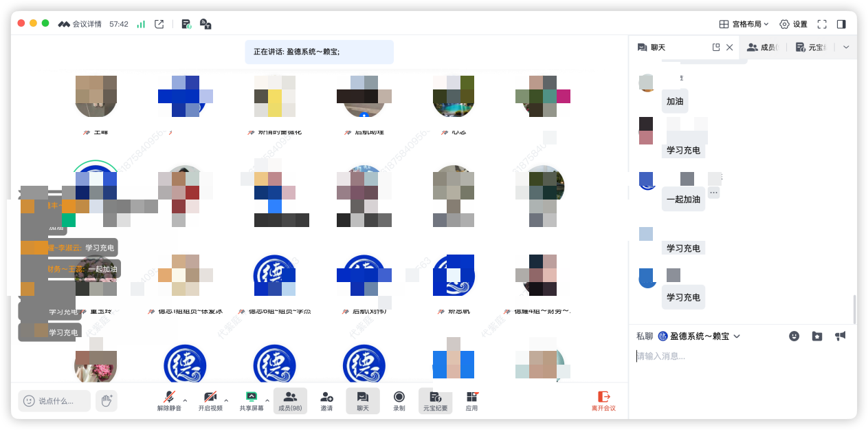
Task: Unmute microphone with 解除静音 button
Action: 169,398
